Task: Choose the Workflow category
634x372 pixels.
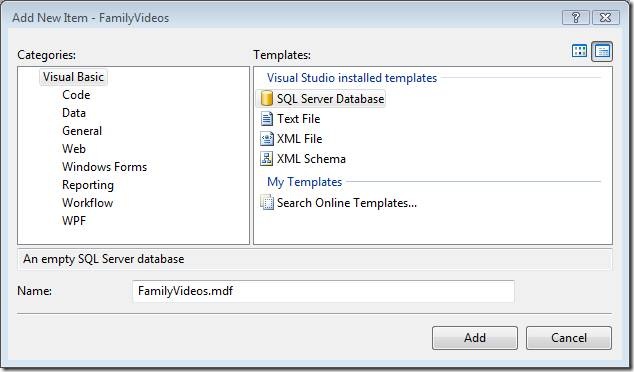Action: point(87,203)
